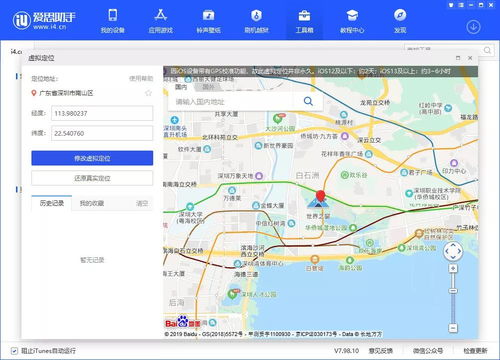This screenshot has height=360, width=500.
Task: Click the 印力中心 marker on map
Action: click(454, 163)
